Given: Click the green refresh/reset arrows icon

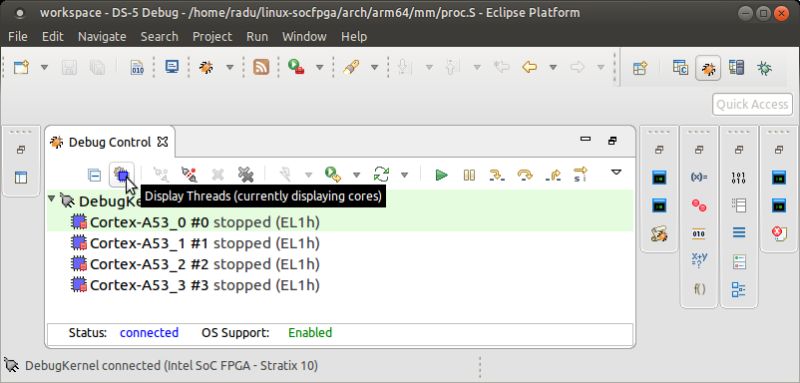Looking at the screenshot, I should point(381,175).
